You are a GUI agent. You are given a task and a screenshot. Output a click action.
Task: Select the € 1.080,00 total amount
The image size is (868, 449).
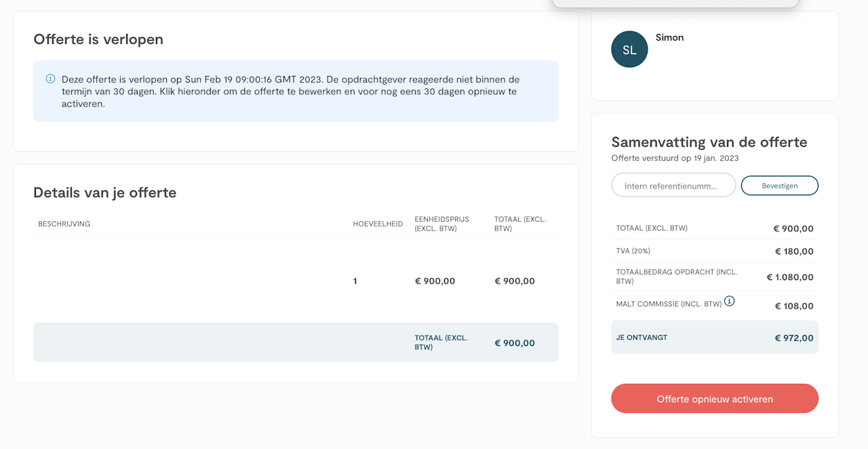click(x=790, y=277)
